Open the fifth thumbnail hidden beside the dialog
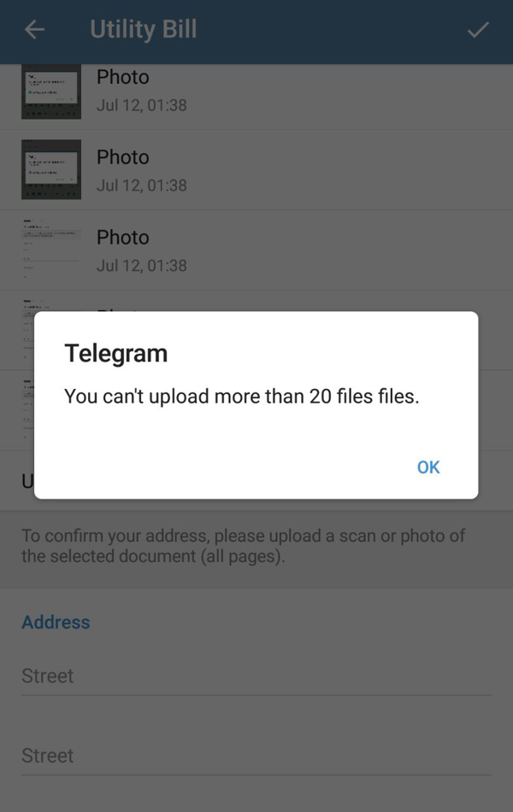Screen dimensions: 513x812 (x=27, y=409)
